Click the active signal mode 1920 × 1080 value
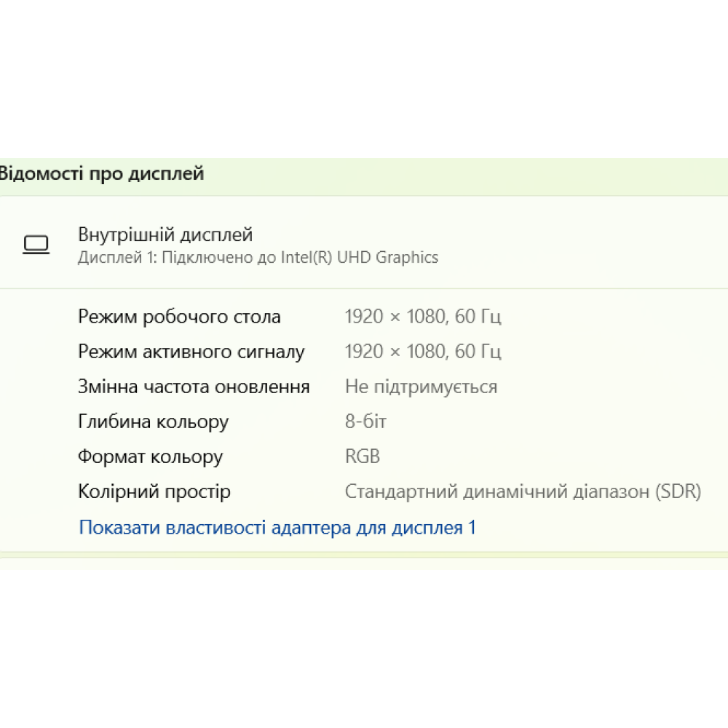The image size is (728, 728). [422, 352]
